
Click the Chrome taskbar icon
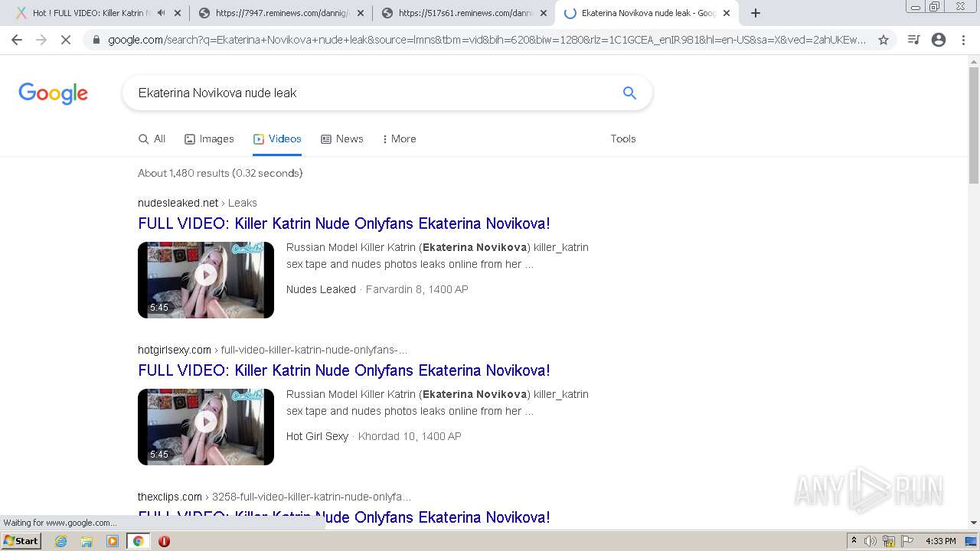(x=138, y=541)
